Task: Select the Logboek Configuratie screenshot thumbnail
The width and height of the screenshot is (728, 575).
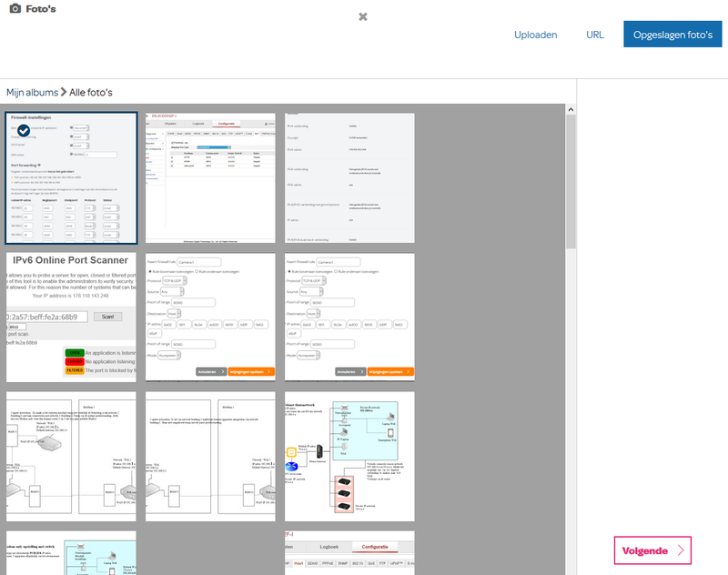Action: pyautogui.click(x=349, y=553)
